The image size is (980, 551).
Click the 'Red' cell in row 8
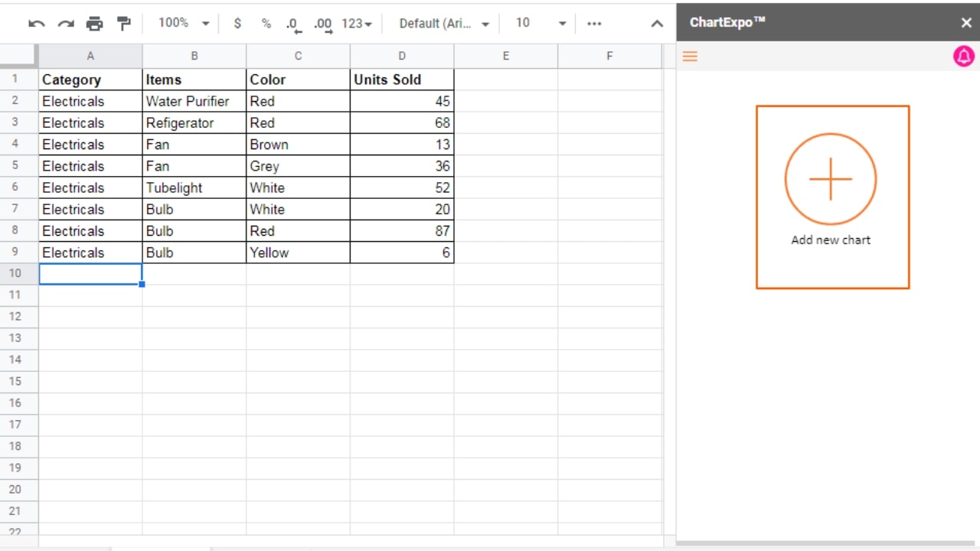(298, 231)
